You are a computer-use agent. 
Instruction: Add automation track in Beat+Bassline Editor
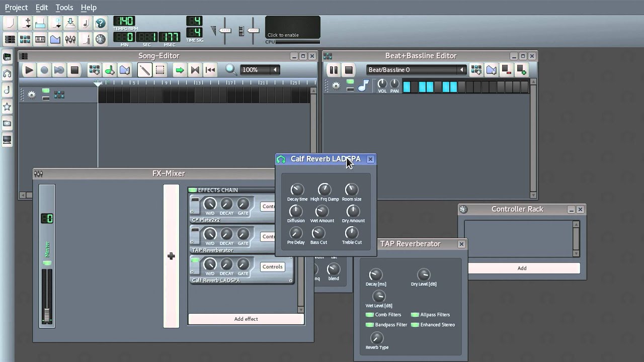coord(491,70)
